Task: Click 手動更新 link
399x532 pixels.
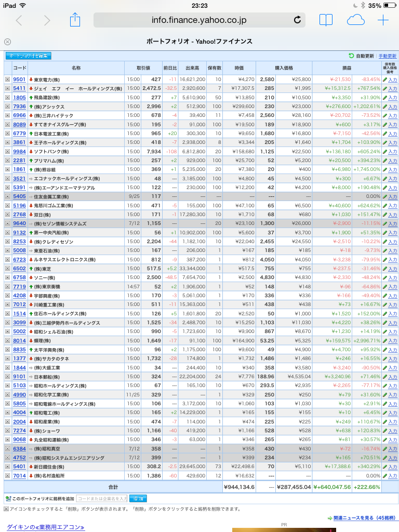Action: [x=388, y=56]
